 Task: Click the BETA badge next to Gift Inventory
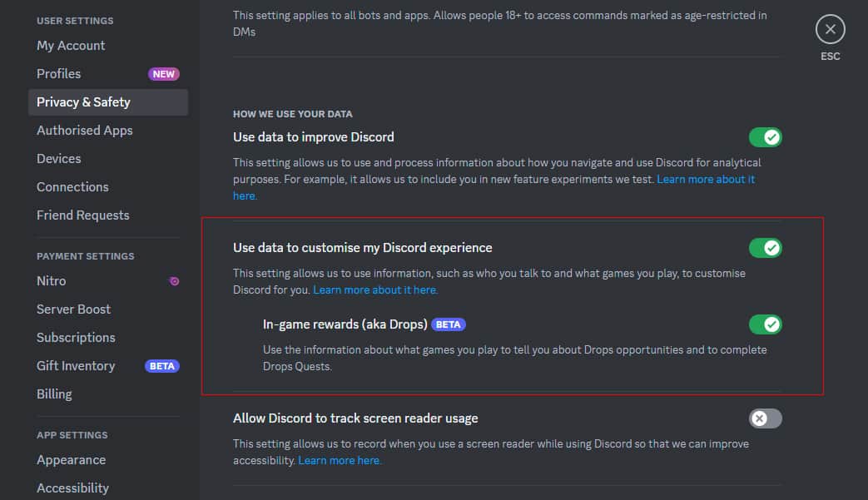[x=162, y=366]
